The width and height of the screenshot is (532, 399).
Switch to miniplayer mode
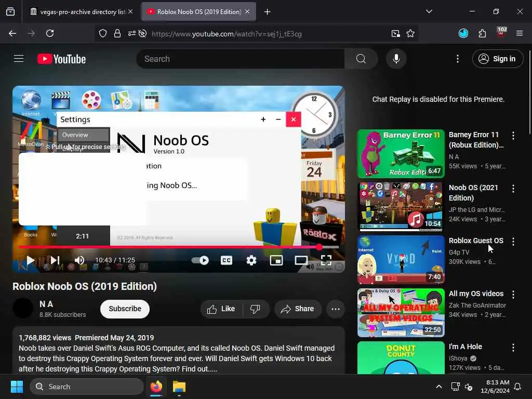(x=276, y=260)
